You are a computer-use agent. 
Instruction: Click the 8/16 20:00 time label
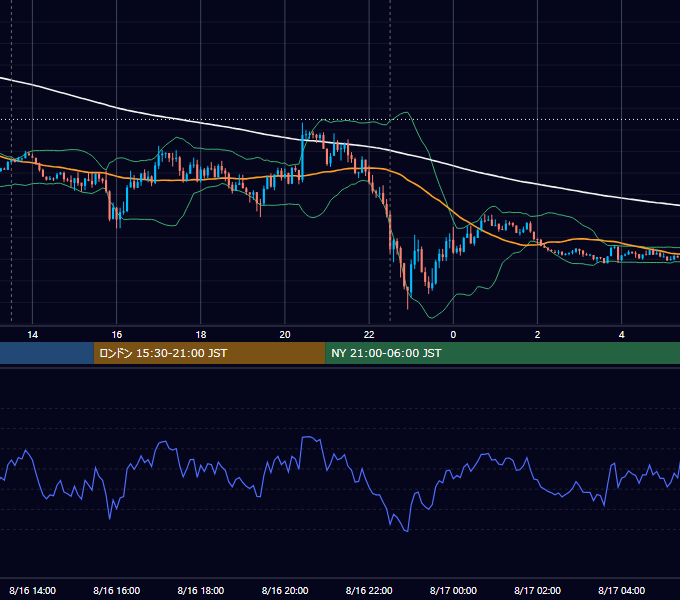tap(285, 590)
